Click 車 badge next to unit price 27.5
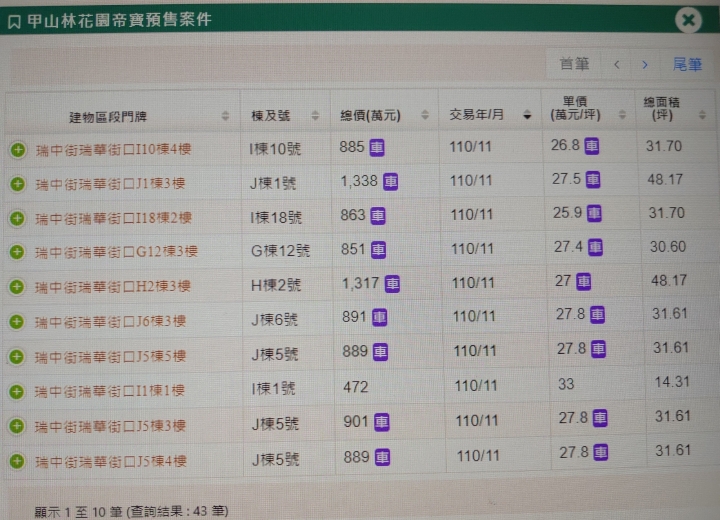 click(x=593, y=180)
